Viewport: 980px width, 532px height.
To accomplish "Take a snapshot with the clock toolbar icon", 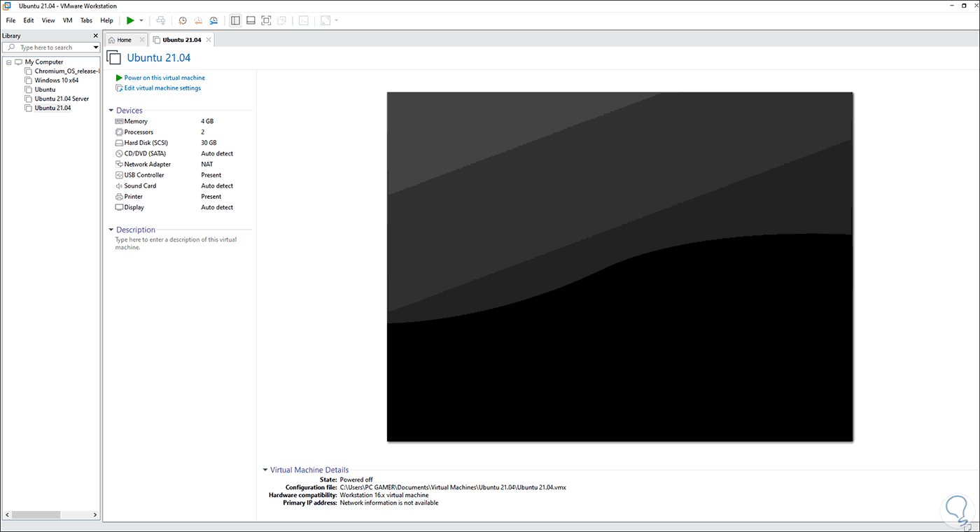I will [x=183, y=20].
